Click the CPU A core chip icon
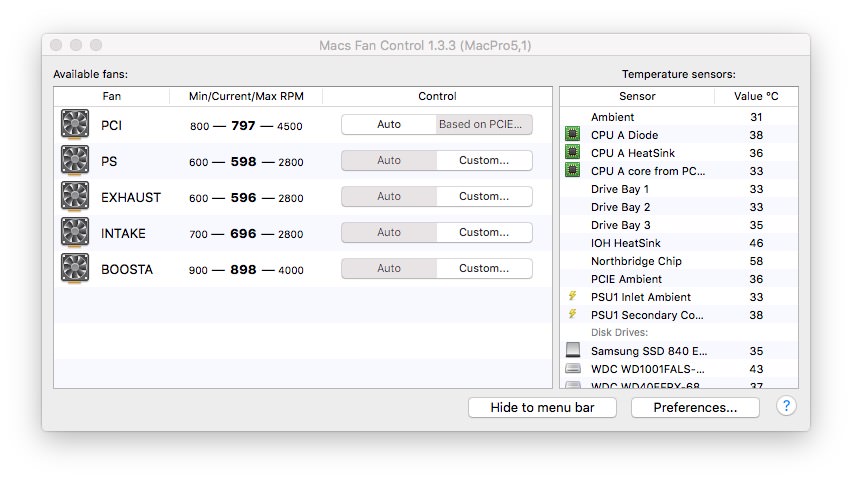The width and height of the screenshot is (852, 481). click(x=572, y=170)
